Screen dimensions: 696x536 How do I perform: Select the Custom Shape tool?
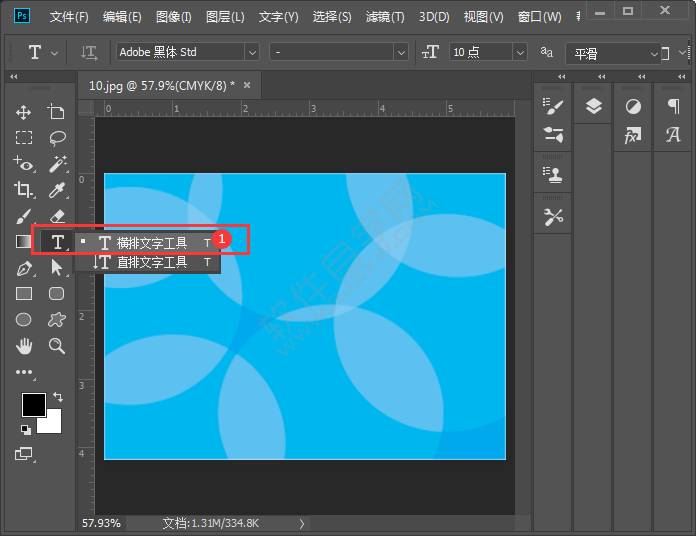pyautogui.click(x=57, y=319)
